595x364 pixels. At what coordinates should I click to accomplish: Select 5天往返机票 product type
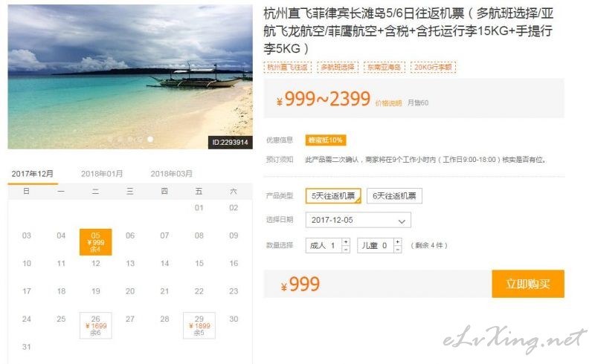tap(333, 196)
